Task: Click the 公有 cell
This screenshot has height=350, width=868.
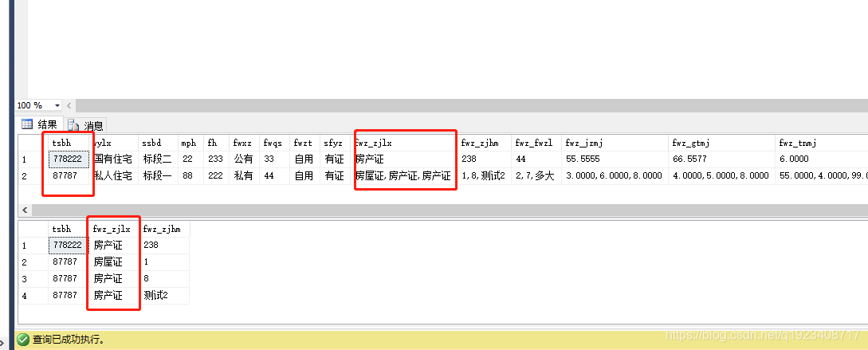Action: coord(244,159)
